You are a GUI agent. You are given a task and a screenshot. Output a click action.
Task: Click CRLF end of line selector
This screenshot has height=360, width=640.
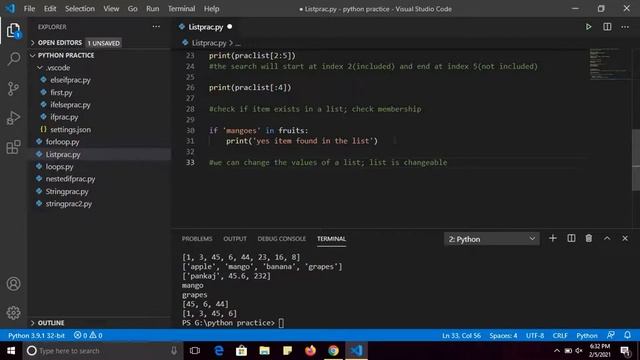[x=560, y=336]
